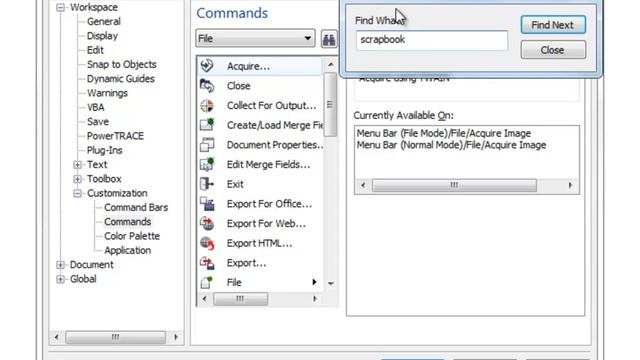Screen dimensions: 640x360
Task: Click command list scroll up arrow
Action: (331, 64)
